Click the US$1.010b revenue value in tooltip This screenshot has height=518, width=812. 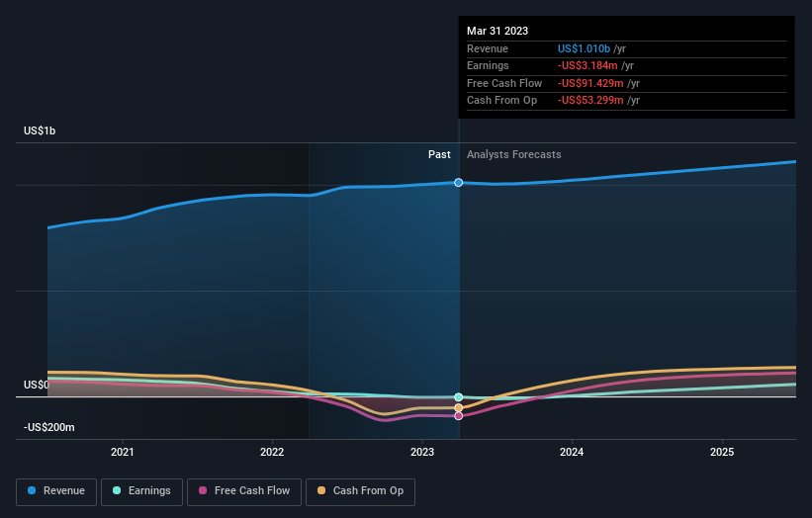point(584,48)
